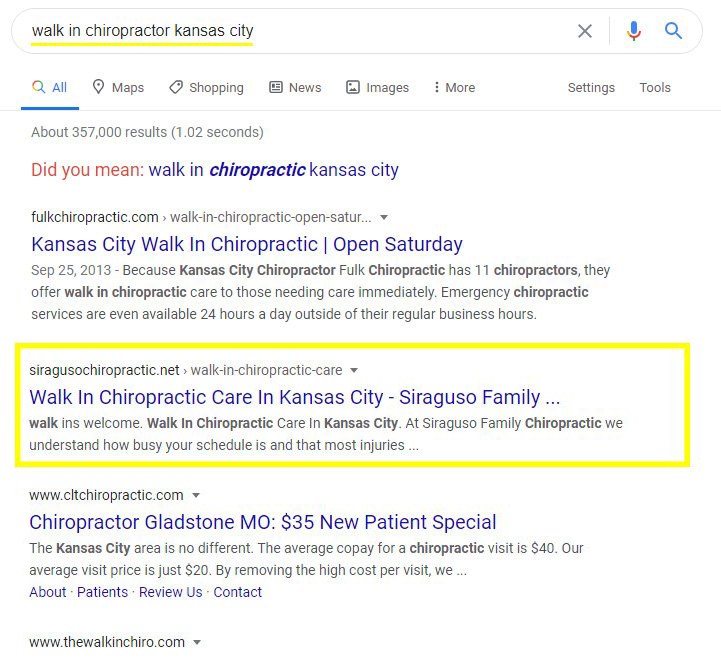721x658 pixels.
Task: Open the All results tab
Action: pyautogui.click(x=50, y=87)
